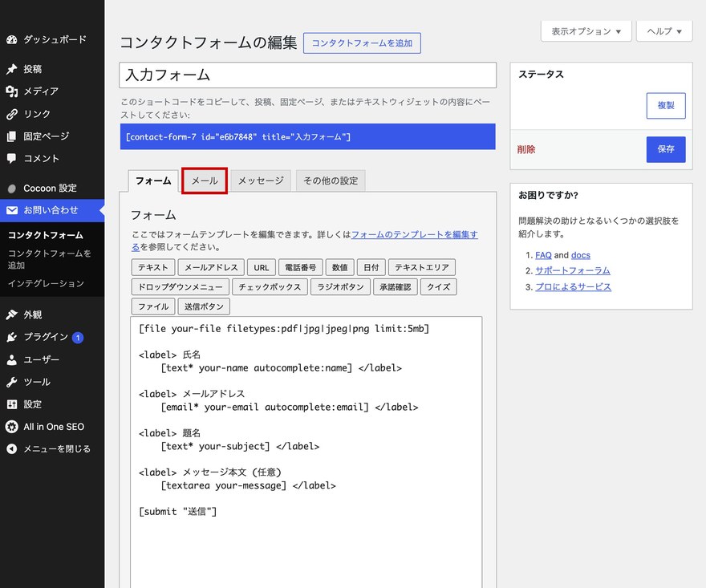This screenshot has height=588, width=706.
Task: Insert a ドロップダウンメニュー tag
Action: click(181, 287)
